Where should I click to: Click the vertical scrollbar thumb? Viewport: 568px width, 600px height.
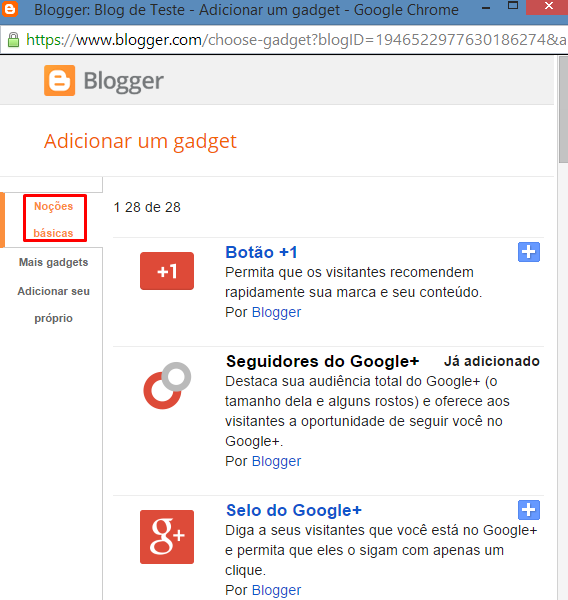click(x=563, y=110)
